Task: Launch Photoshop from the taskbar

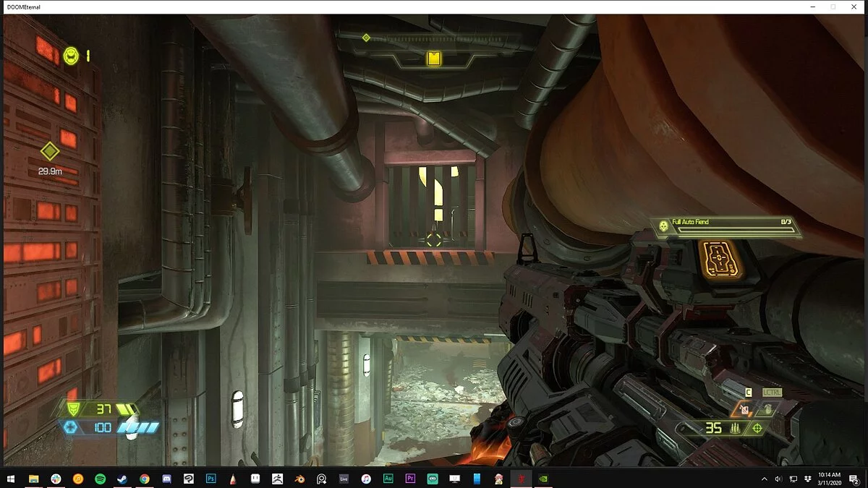Action: pyautogui.click(x=211, y=479)
